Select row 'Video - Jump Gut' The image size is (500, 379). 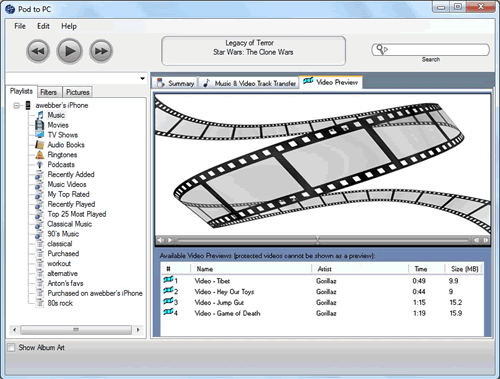pos(322,302)
